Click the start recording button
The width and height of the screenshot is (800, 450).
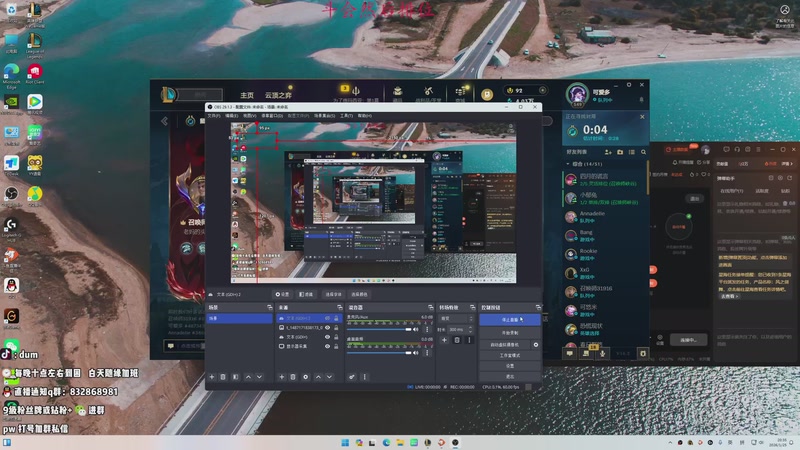click(x=509, y=332)
